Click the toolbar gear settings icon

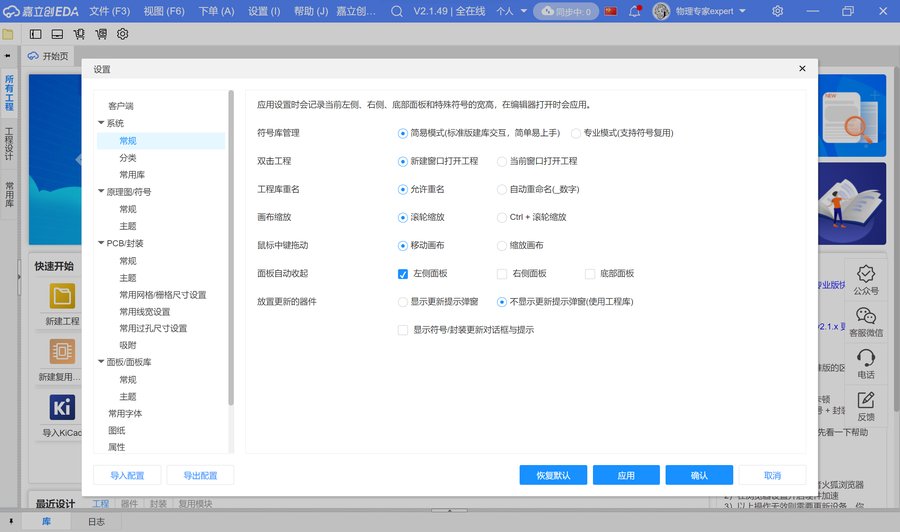(x=122, y=34)
